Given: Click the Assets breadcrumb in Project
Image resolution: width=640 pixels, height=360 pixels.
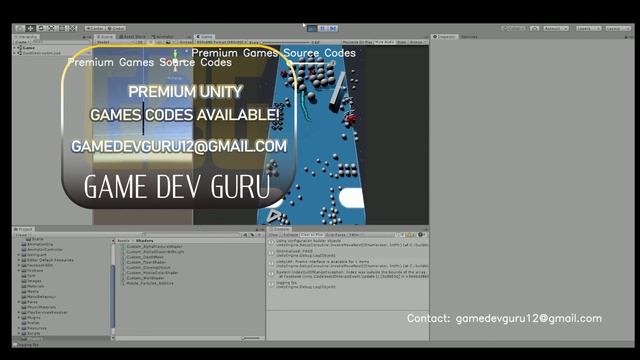Looking at the screenshot, I should [x=124, y=241].
